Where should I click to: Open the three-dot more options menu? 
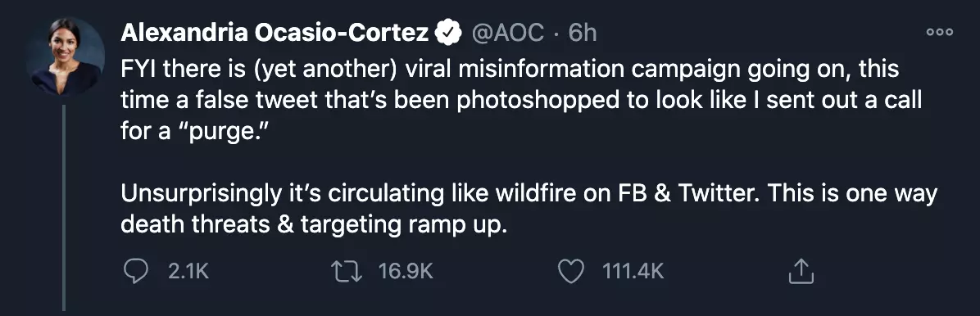[x=939, y=33]
